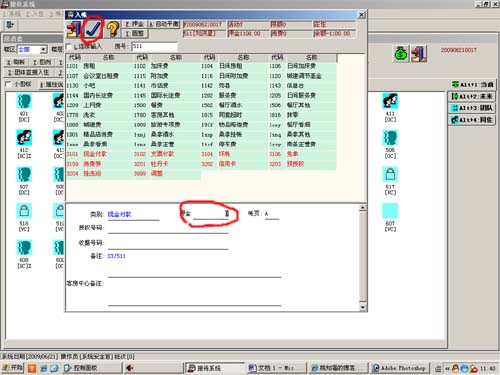Click the Alt+2 未来 button
Image resolution: width=500 pixels, height=375 pixels.
click(472, 96)
